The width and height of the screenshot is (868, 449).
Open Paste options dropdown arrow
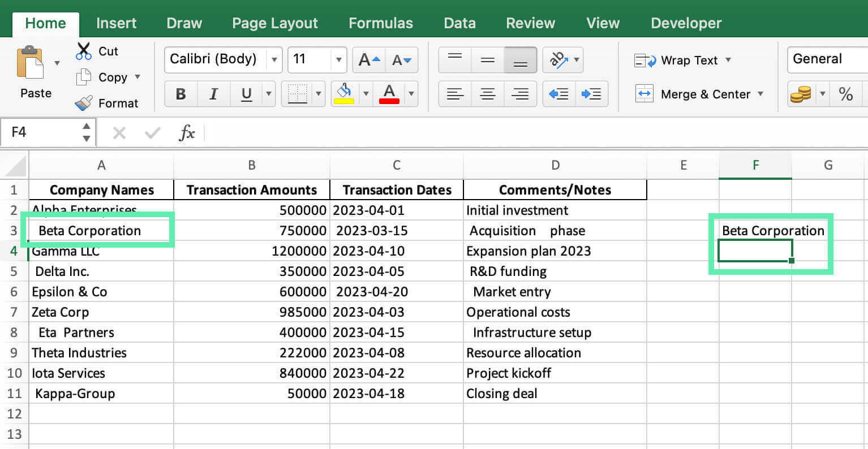coord(57,63)
